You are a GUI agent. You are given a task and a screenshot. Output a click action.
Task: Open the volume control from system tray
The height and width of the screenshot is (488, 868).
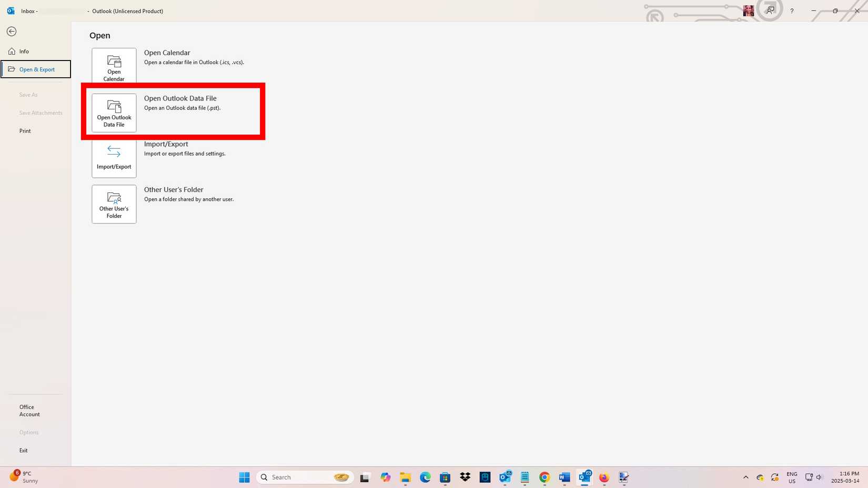tap(819, 477)
